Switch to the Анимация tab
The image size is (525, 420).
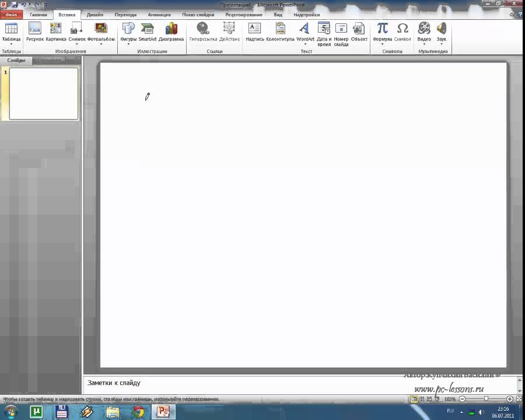159,15
